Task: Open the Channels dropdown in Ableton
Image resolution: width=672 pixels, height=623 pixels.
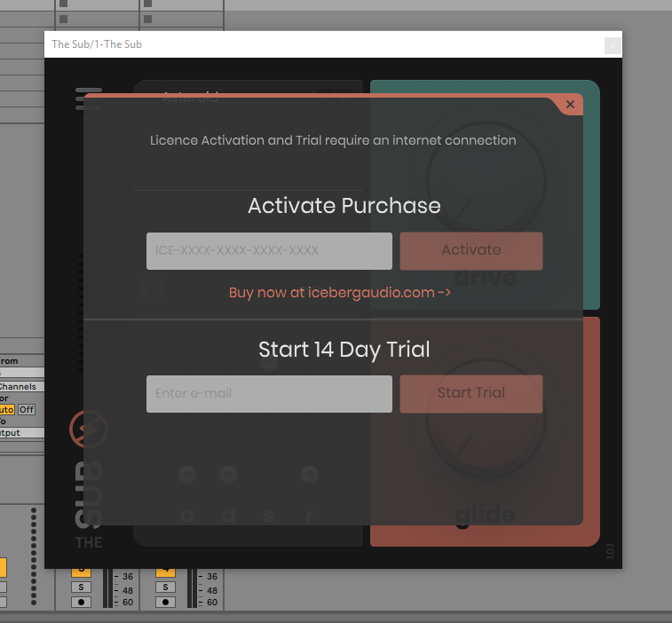Action: tap(21, 386)
